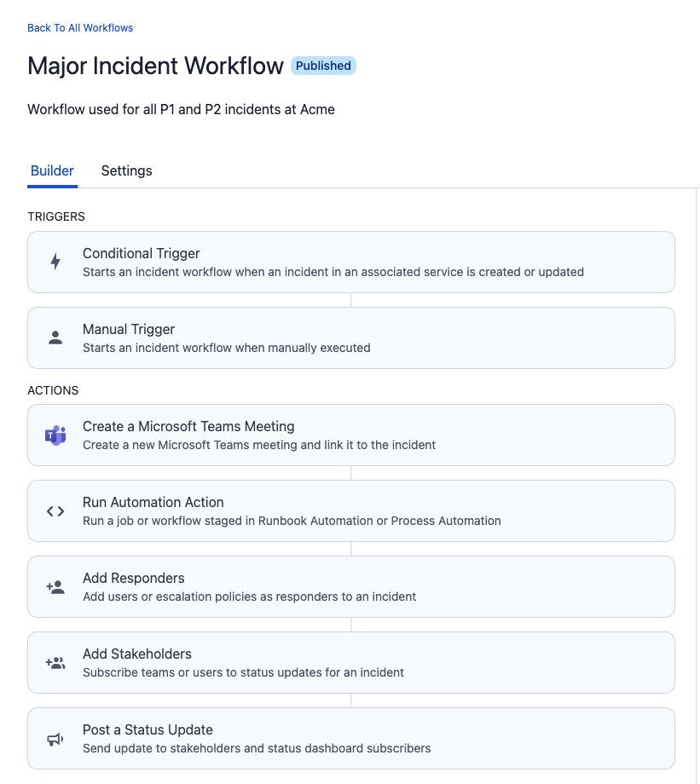Image resolution: width=700 pixels, height=784 pixels.
Task: Click the Back To All Workflows link
Action: 79,27
